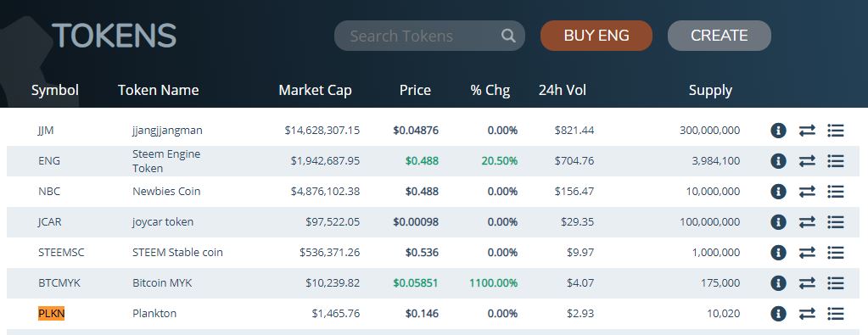
Task: Click exchange arrows icon for STEEMSC row
Action: click(x=807, y=253)
